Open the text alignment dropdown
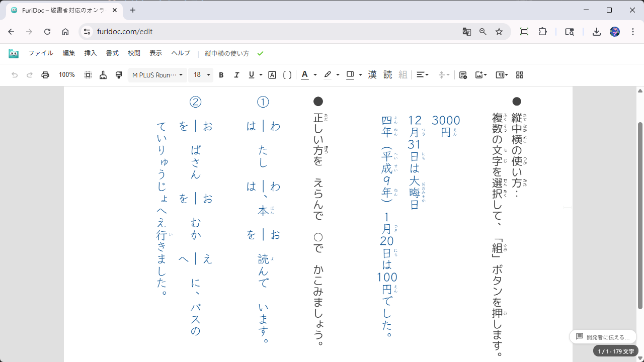 pyautogui.click(x=422, y=74)
